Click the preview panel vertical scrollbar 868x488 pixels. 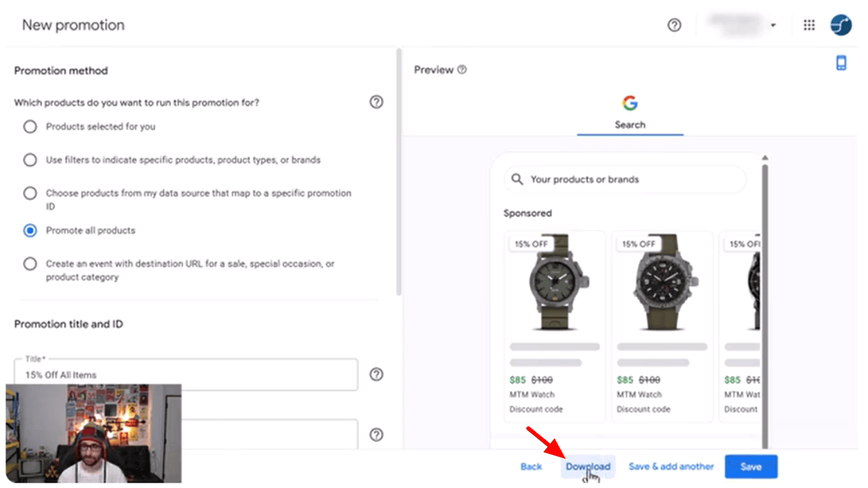coord(765,298)
